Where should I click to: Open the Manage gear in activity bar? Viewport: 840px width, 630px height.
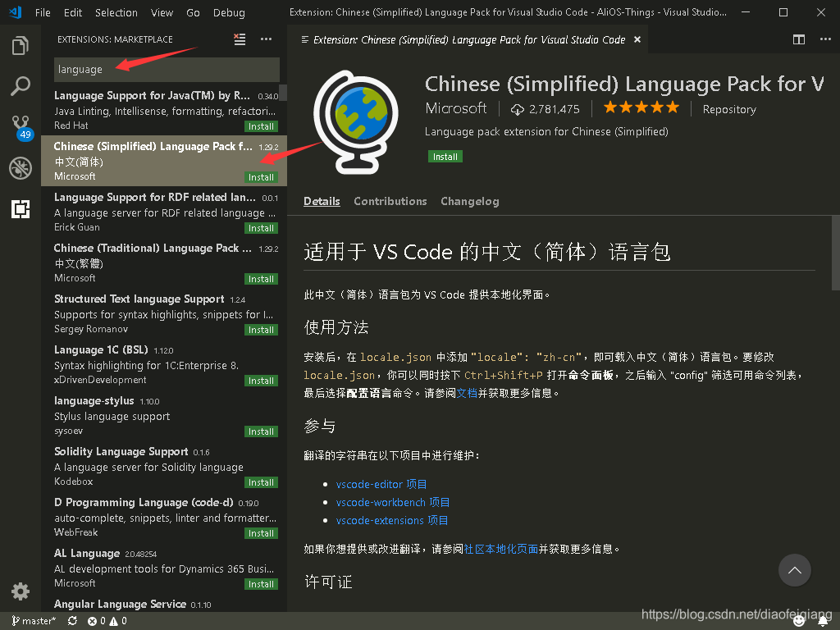click(21, 591)
